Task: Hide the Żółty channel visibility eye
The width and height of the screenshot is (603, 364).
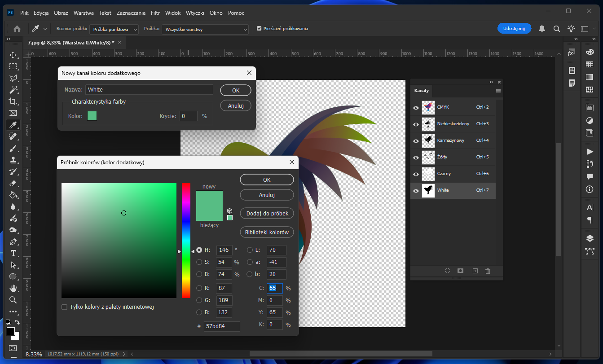Action: (x=416, y=157)
